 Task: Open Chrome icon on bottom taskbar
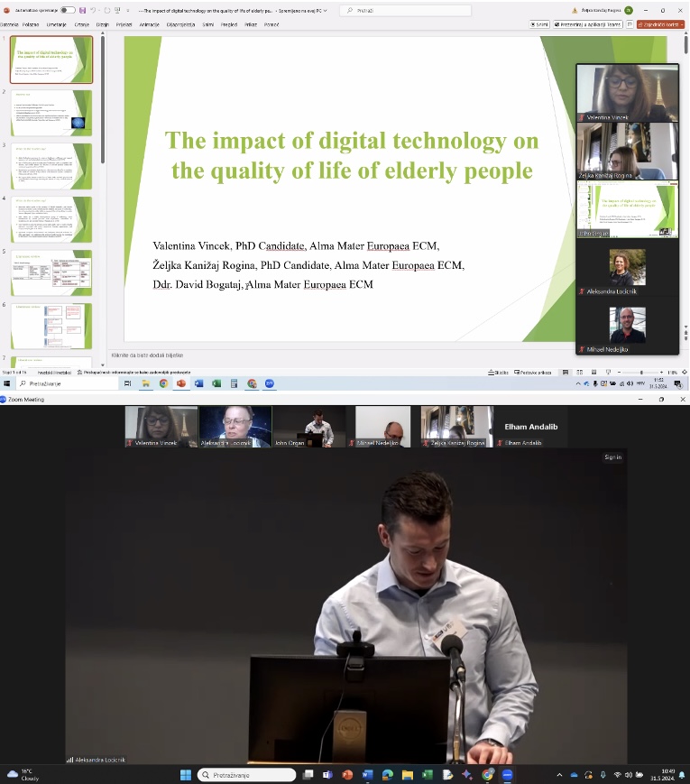tap(487, 774)
